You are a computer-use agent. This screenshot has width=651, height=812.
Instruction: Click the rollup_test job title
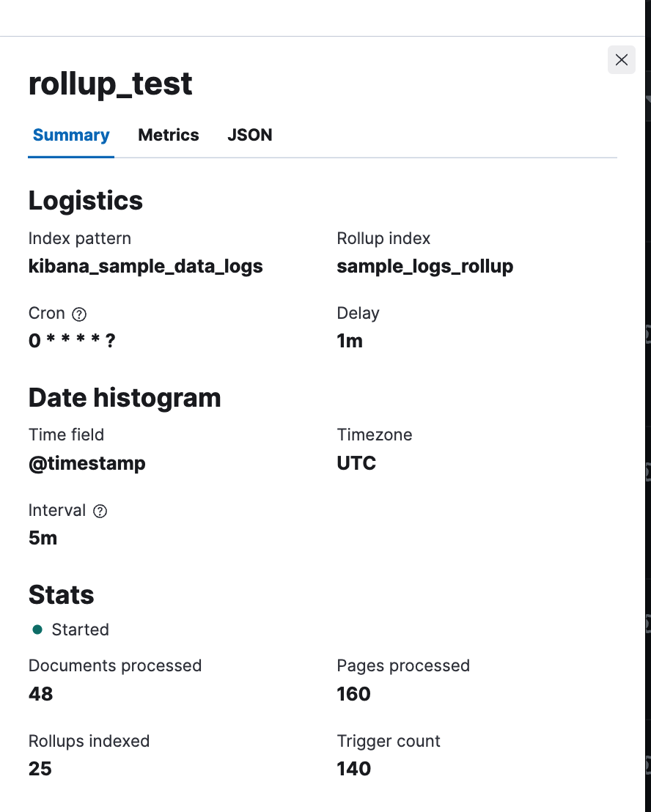pyautogui.click(x=110, y=84)
